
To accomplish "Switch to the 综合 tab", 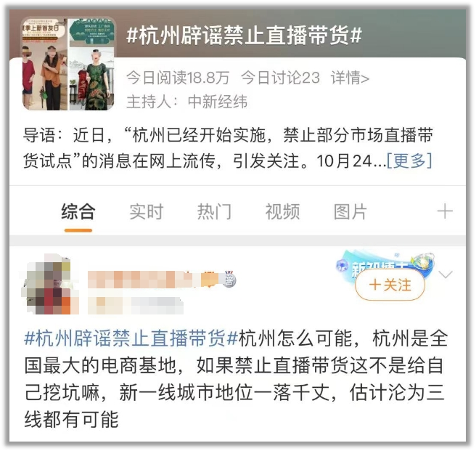I will click(x=78, y=212).
